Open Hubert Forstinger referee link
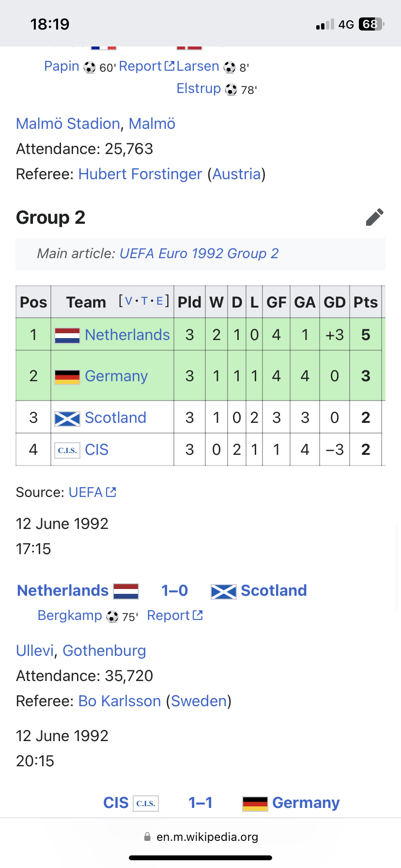The width and height of the screenshot is (401, 868). click(140, 174)
